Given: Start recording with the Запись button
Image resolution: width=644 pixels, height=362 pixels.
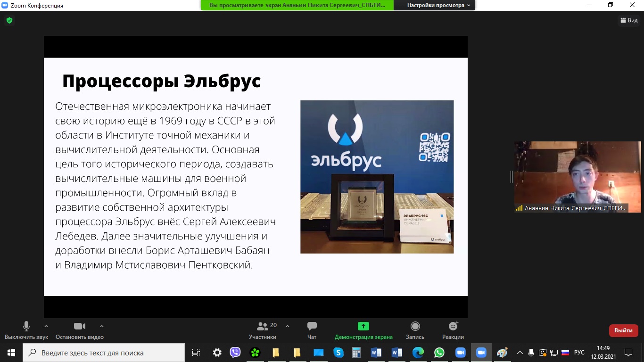Looking at the screenshot, I should [415, 330].
